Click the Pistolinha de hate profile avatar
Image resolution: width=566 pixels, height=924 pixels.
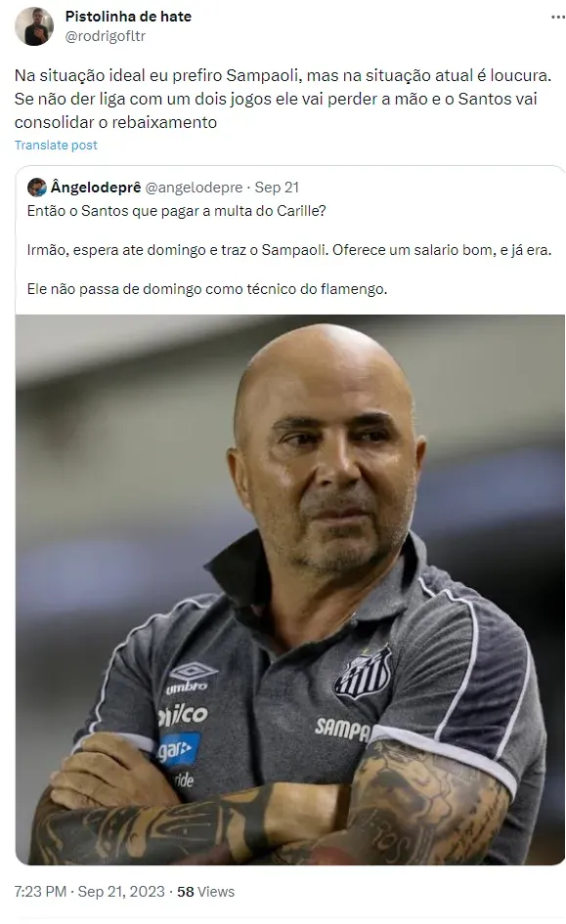pyautogui.click(x=34, y=26)
